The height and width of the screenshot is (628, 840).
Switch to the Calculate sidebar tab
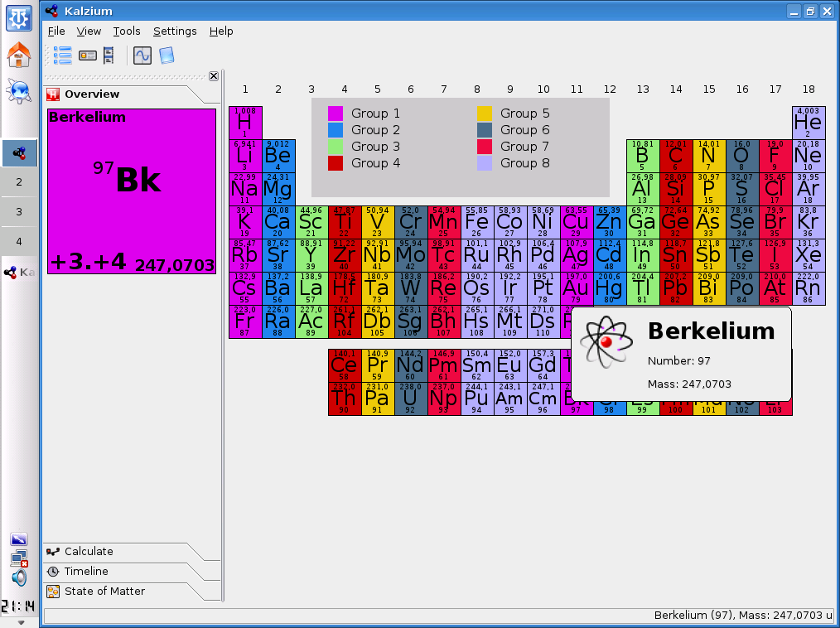coord(123,552)
